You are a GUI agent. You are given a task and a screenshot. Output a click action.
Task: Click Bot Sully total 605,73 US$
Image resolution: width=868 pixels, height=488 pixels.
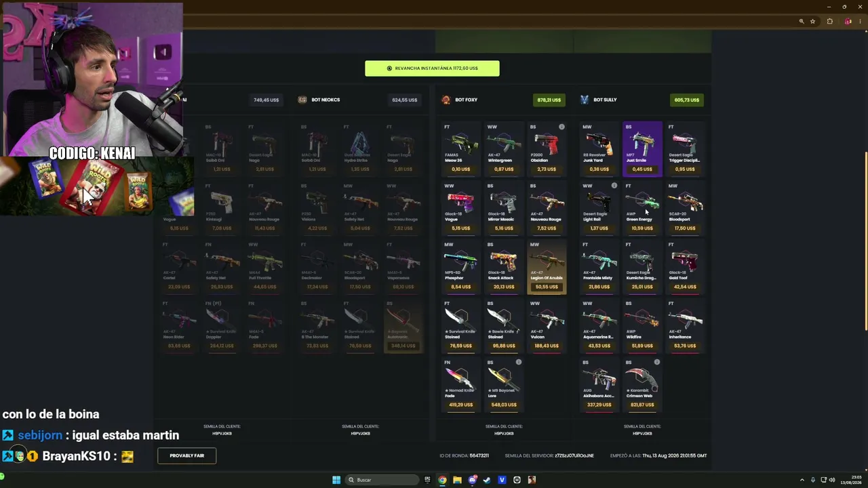click(x=687, y=100)
